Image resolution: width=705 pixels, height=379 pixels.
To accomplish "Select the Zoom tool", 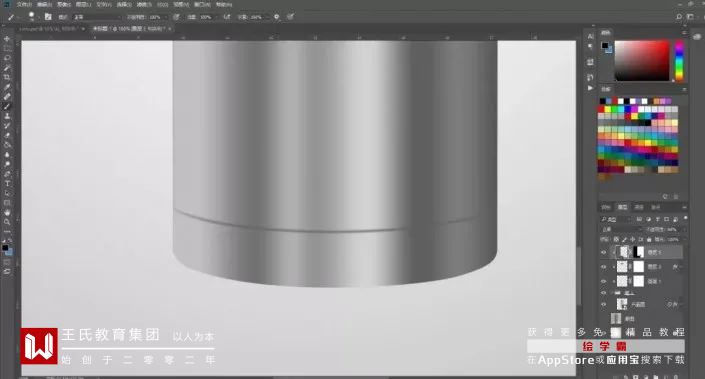I will click(7, 222).
